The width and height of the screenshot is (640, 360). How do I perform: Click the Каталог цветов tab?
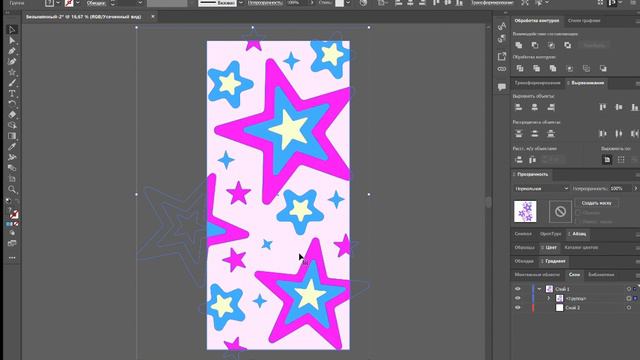pos(581,248)
